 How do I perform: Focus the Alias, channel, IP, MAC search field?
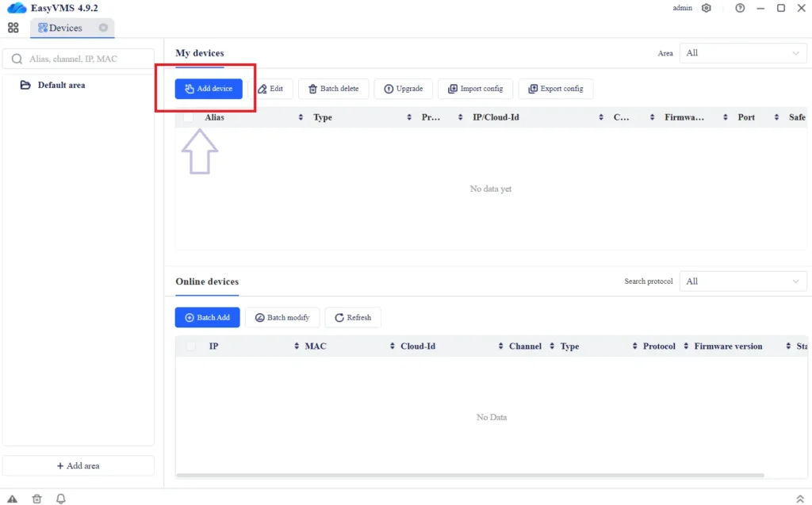point(79,59)
